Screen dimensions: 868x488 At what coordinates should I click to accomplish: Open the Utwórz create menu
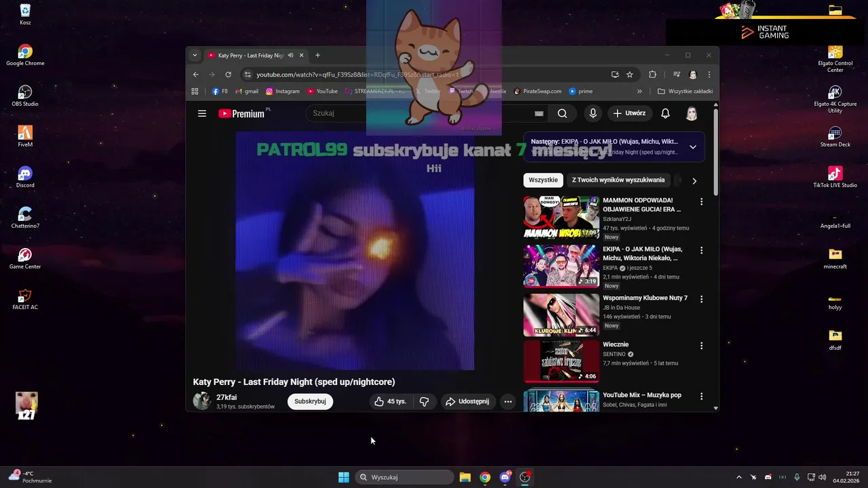629,113
